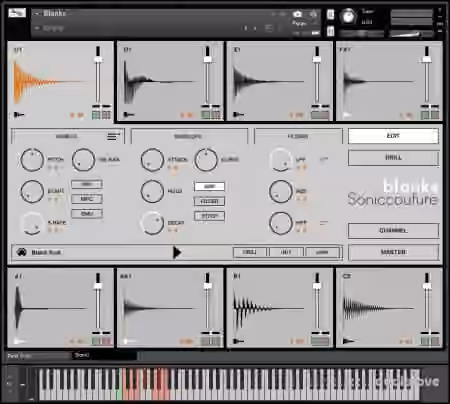450x404 pixels.
Task: Click the Drill button
Action: pyautogui.click(x=393, y=158)
